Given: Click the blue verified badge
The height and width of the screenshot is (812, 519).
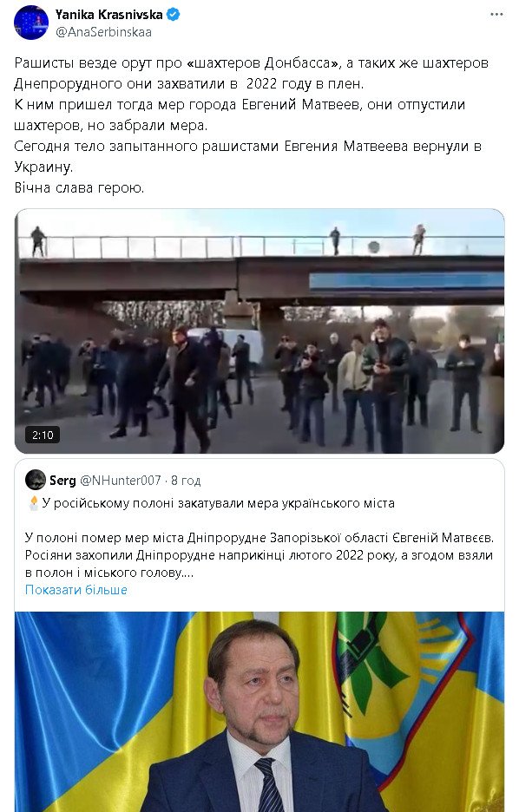Looking at the screenshot, I should 174,15.
